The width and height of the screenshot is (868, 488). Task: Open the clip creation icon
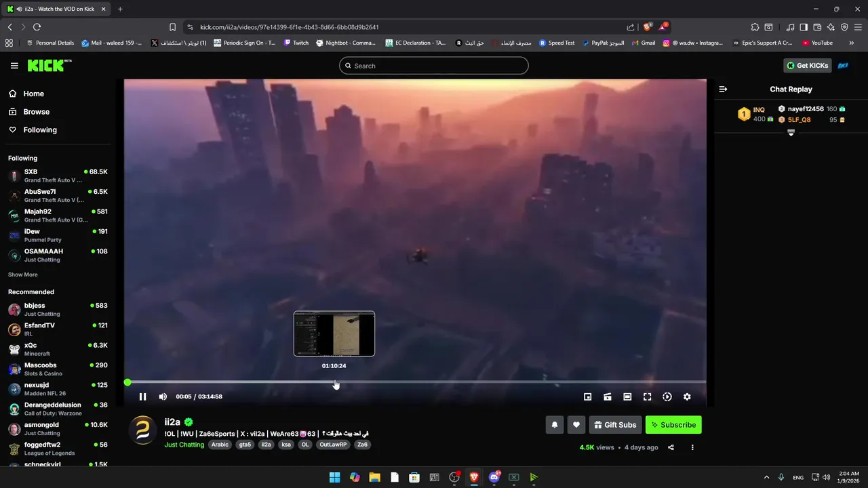(x=608, y=396)
